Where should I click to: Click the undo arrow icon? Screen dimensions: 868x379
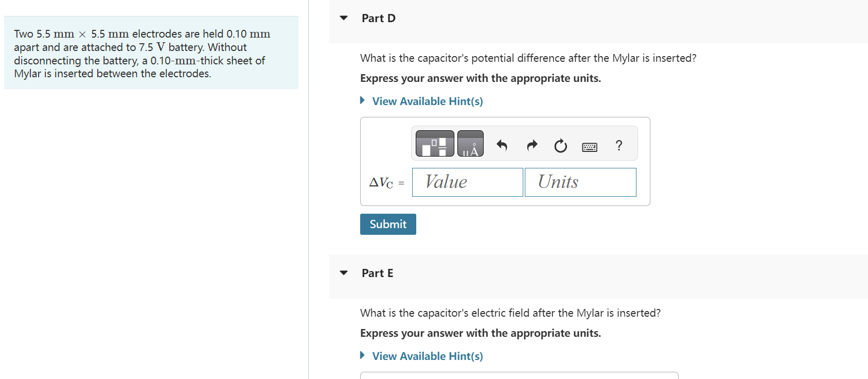pyautogui.click(x=502, y=146)
